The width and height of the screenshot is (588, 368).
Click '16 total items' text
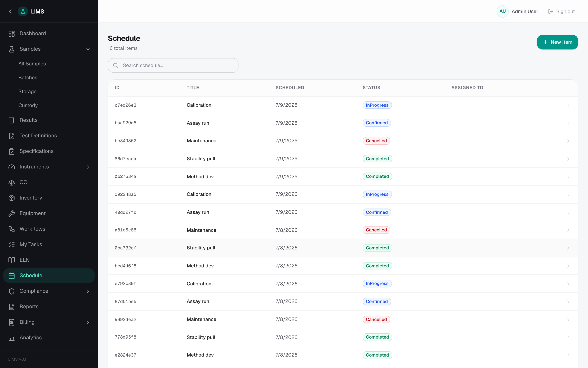tap(122, 48)
